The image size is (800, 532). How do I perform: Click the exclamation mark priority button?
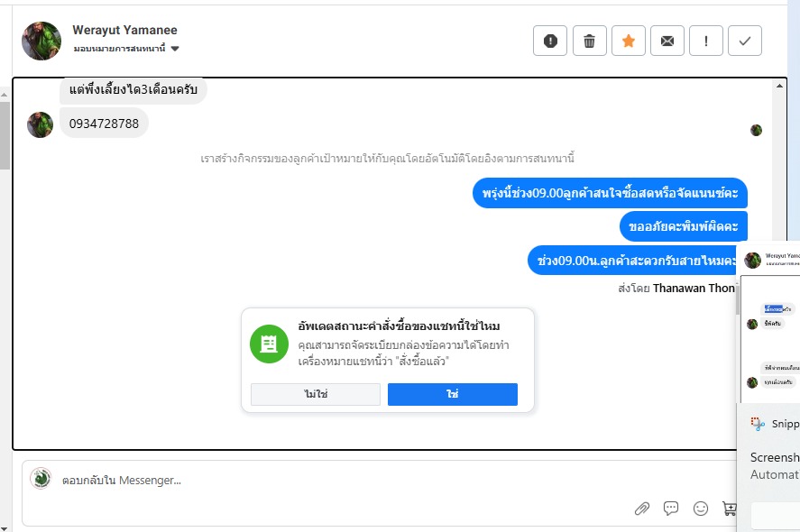(x=706, y=41)
